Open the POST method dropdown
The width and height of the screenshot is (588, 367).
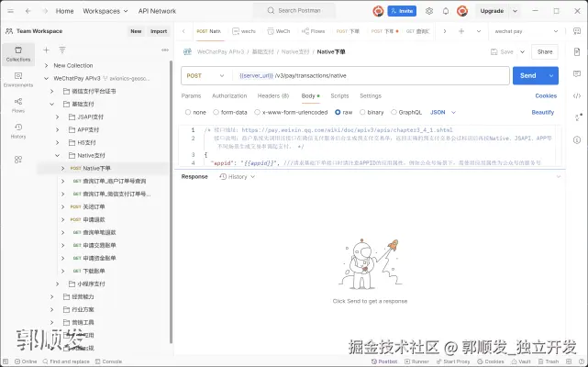pyautogui.click(x=205, y=76)
